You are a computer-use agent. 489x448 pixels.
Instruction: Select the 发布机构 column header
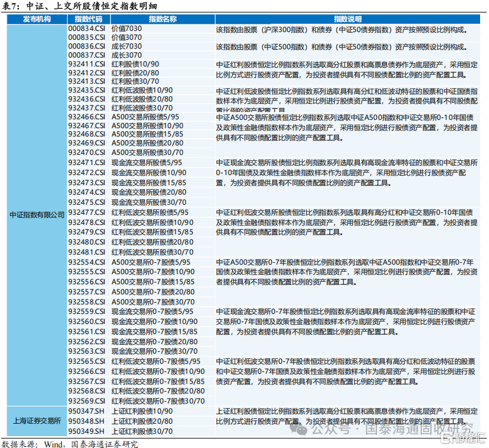click(37, 19)
